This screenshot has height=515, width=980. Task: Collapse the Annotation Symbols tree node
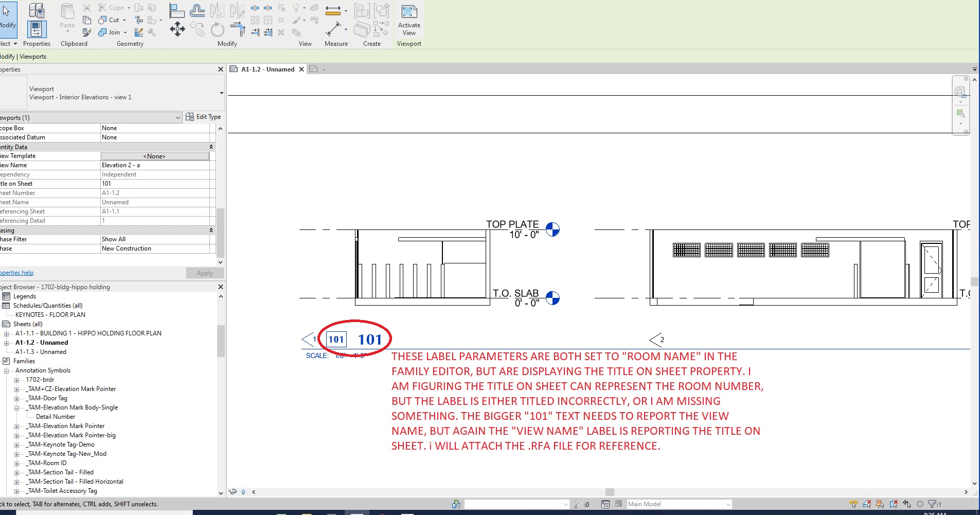[x=7, y=370]
